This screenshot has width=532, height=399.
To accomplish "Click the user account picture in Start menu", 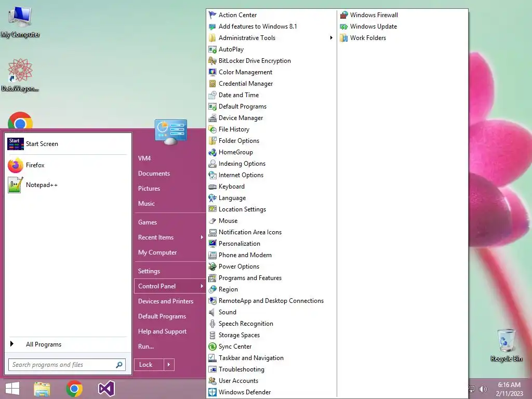I will tap(170, 132).
